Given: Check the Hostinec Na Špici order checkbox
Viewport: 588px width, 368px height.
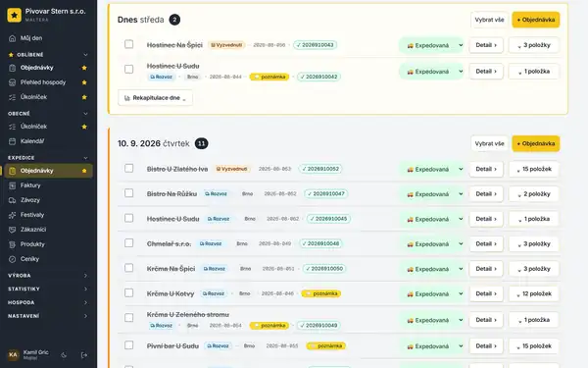Looking at the screenshot, I should click(128, 44).
